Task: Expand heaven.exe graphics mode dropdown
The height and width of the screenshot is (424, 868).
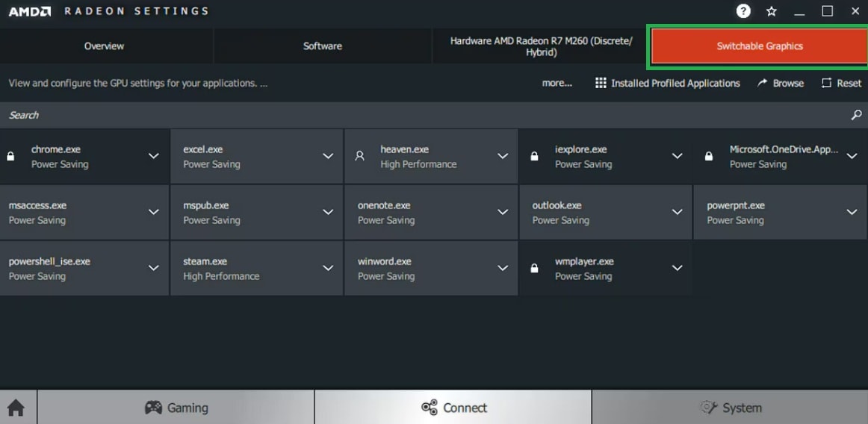Action: pyautogui.click(x=503, y=156)
